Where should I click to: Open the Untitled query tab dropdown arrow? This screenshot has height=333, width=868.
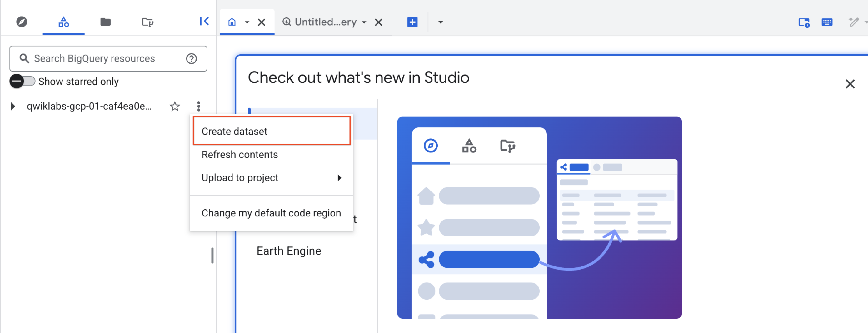pyautogui.click(x=364, y=22)
